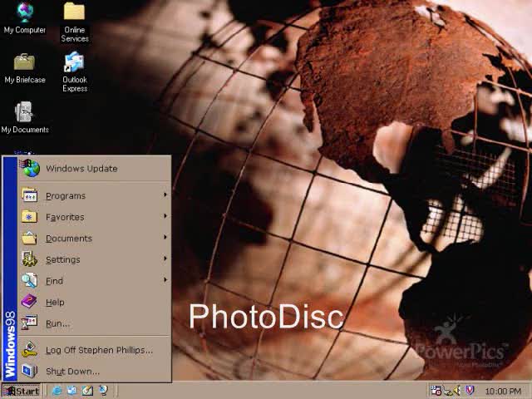
Task: Select the My Documents desktop icon
Action: [25, 118]
